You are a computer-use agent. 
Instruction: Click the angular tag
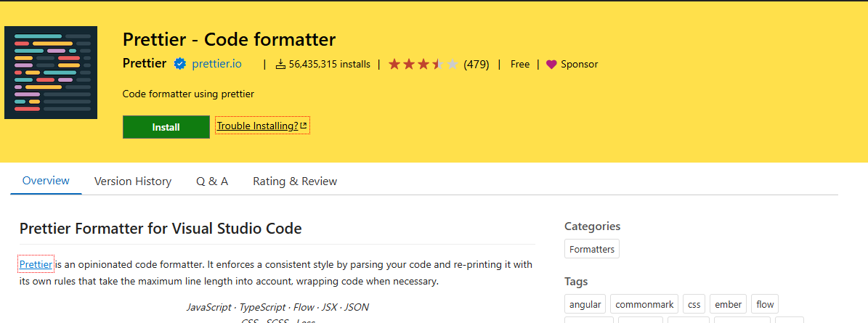tap(585, 304)
